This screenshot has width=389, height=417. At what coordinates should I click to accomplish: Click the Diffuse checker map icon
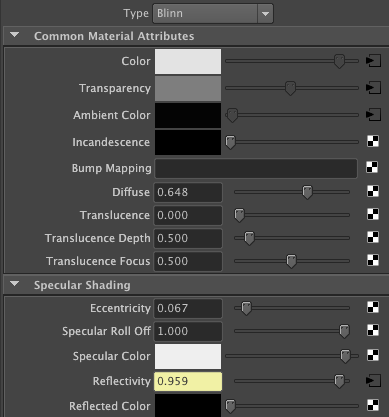coord(373,191)
